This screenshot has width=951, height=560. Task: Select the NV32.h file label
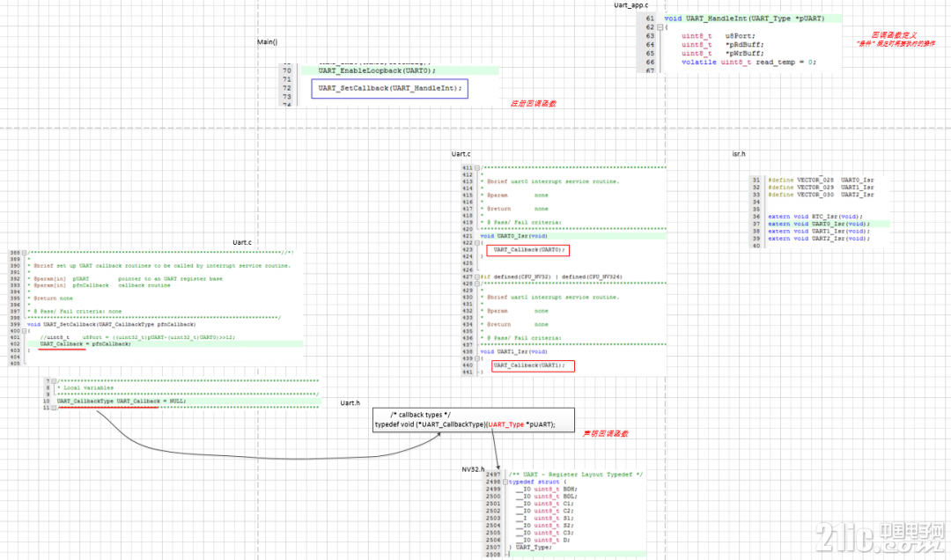pos(473,469)
